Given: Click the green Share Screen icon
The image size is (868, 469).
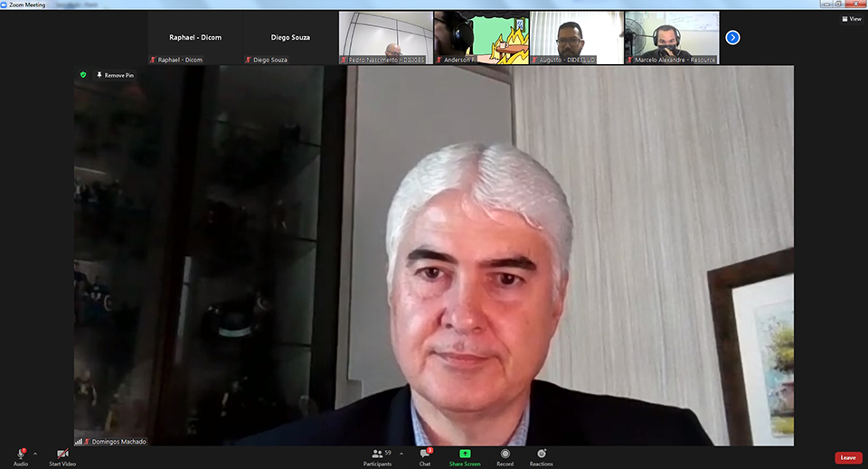Looking at the screenshot, I should pyautogui.click(x=465, y=454).
